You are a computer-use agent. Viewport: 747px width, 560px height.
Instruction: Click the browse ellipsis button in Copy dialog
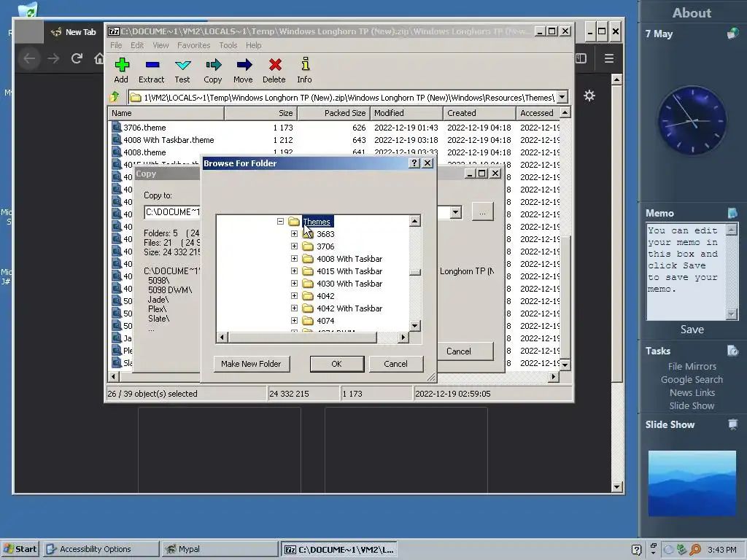coord(483,212)
